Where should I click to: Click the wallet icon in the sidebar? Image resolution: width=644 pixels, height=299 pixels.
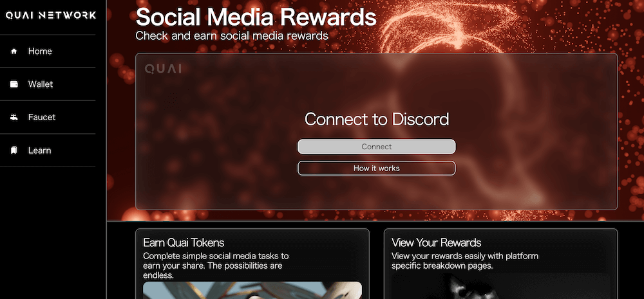pyautogui.click(x=14, y=84)
